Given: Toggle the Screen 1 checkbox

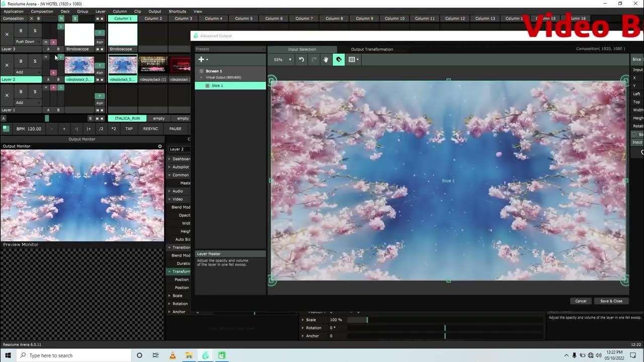Looking at the screenshot, I should [x=202, y=71].
